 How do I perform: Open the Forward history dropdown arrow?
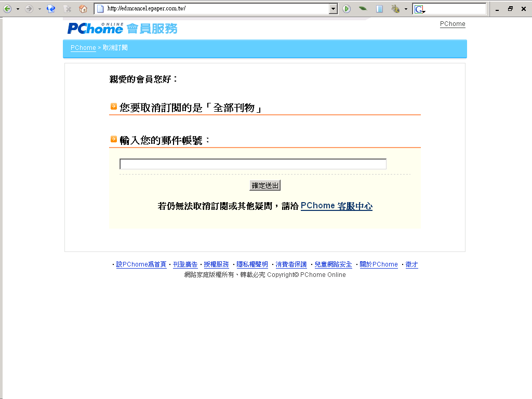point(39,9)
